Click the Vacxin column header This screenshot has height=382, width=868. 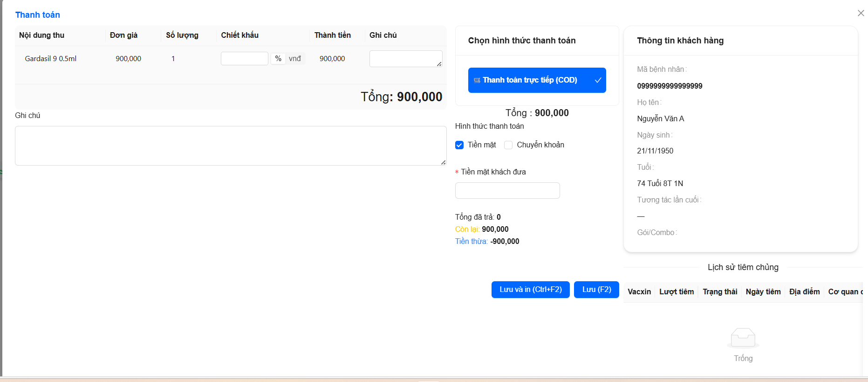tap(639, 292)
